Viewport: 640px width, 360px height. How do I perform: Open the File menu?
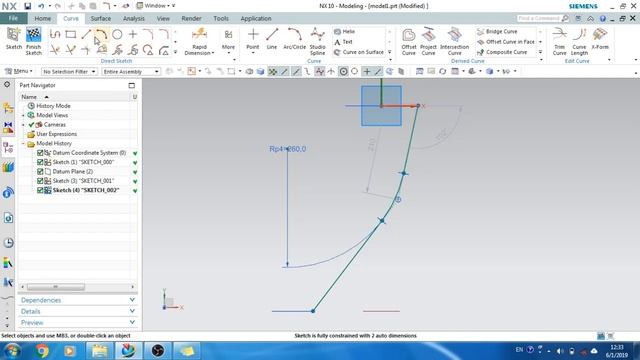tap(13, 18)
